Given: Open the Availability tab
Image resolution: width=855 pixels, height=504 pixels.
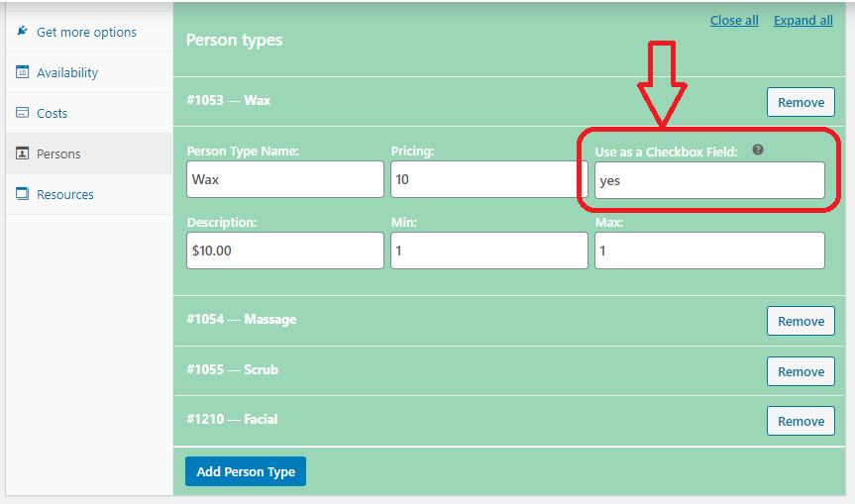Looking at the screenshot, I should click(x=67, y=72).
